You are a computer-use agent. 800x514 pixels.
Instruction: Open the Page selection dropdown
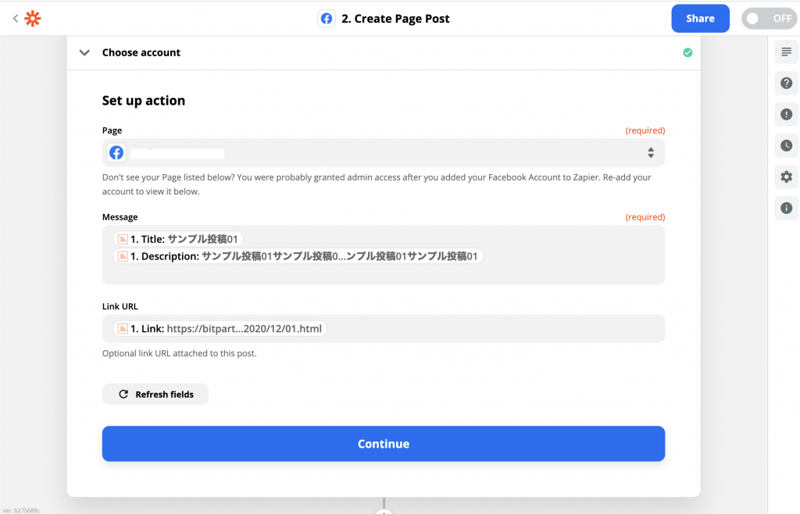[x=383, y=153]
